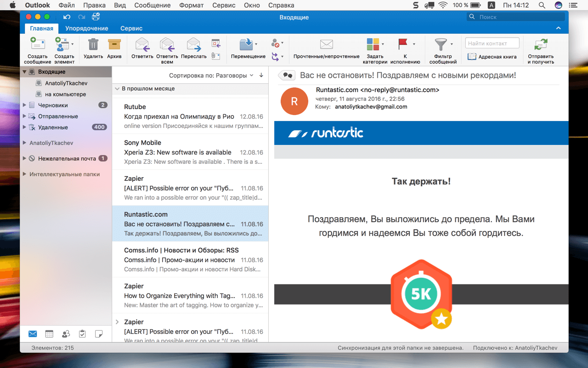Image resolution: width=588 pixels, height=368 pixels.
Task: Open the Справка menu
Action: click(281, 6)
